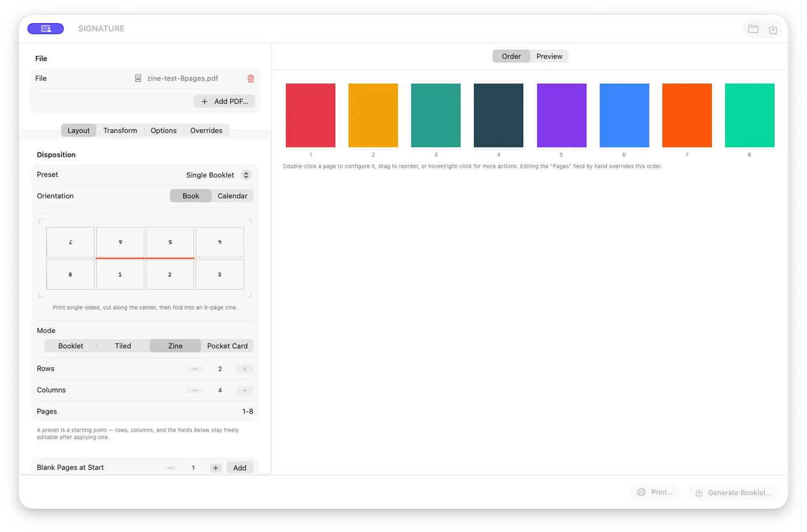
Task: Click the Add PDF... button
Action: click(224, 101)
